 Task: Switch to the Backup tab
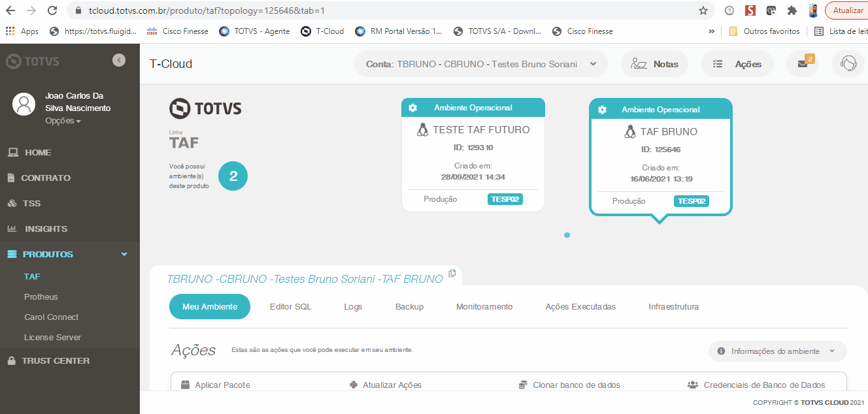point(410,306)
